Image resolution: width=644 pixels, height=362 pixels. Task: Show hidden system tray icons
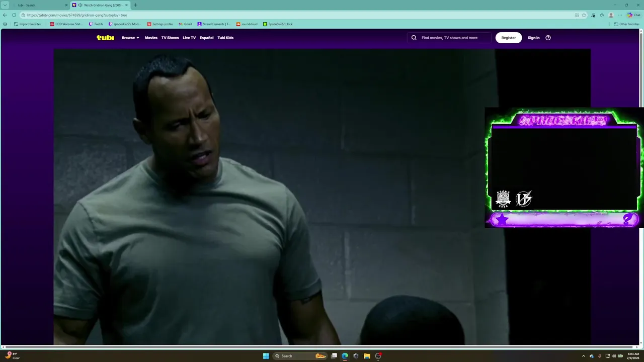[x=584, y=356]
